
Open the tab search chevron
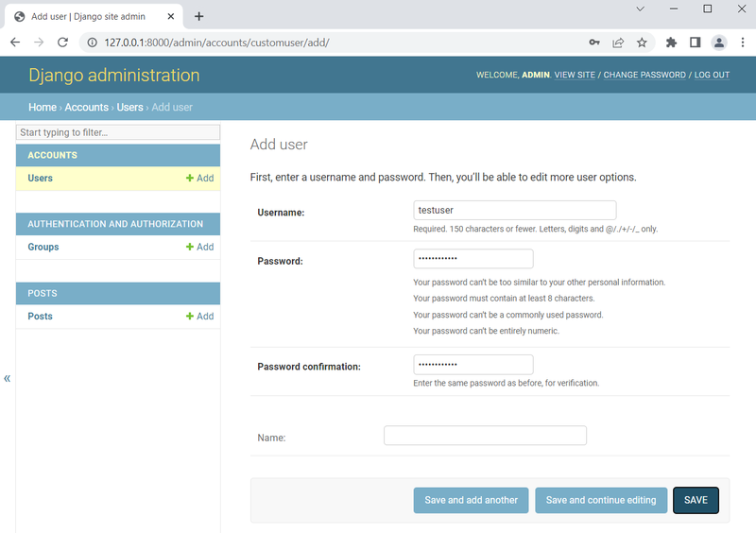pyautogui.click(x=641, y=9)
